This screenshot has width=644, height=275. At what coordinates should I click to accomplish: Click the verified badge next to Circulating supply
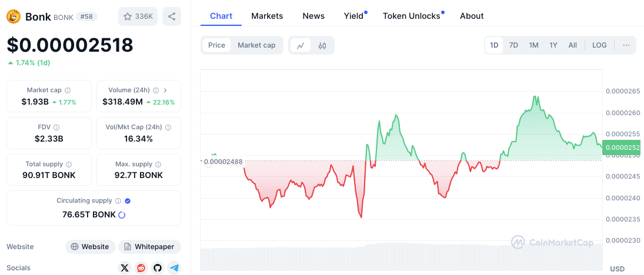(128, 201)
